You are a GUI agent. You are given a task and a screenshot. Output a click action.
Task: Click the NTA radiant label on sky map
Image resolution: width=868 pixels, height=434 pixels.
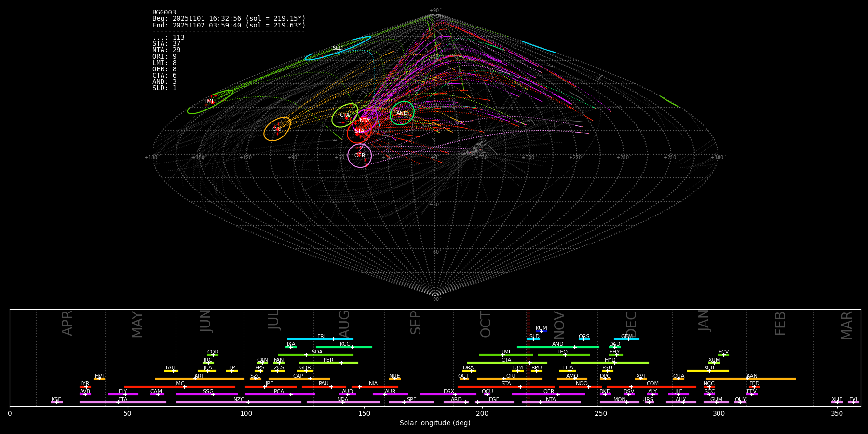(x=365, y=120)
